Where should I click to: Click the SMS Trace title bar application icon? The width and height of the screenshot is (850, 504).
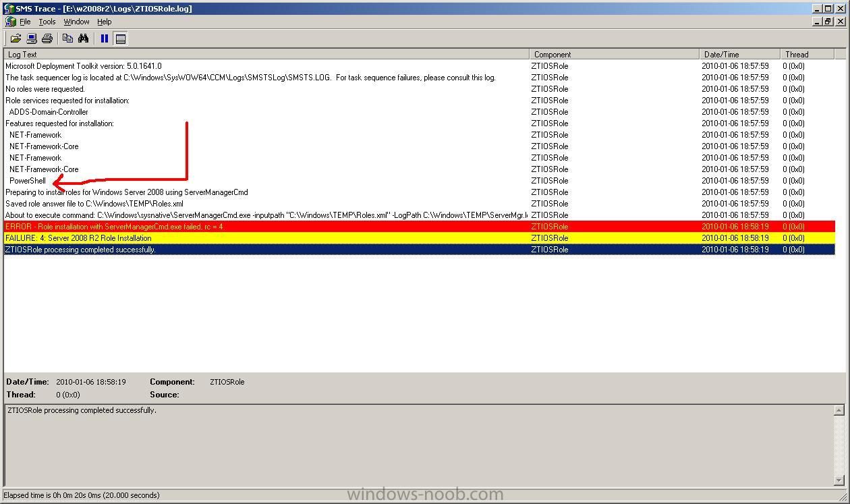9,8
